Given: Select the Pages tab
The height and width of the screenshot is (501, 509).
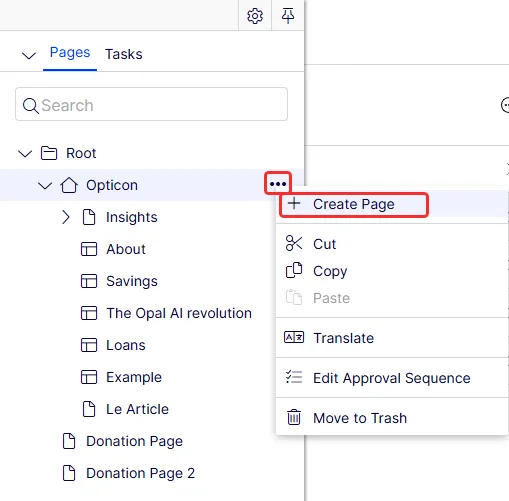Looking at the screenshot, I should (x=70, y=52).
